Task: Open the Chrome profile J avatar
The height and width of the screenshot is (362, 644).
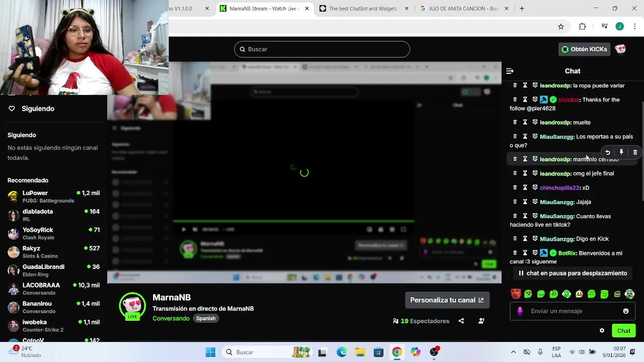Action: 620,27
